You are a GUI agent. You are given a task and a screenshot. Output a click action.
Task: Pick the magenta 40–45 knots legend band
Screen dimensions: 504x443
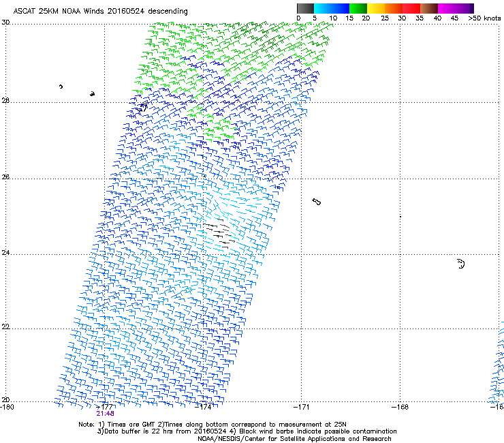coord(447,8)
